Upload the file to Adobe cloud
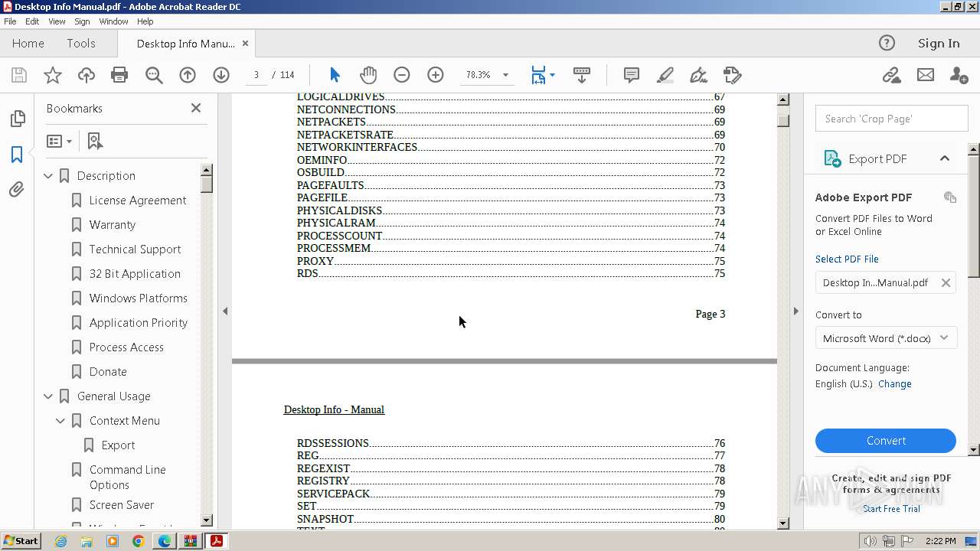This screenshot has width=980, height=551. pyautogui.click(x=87, y=75)
